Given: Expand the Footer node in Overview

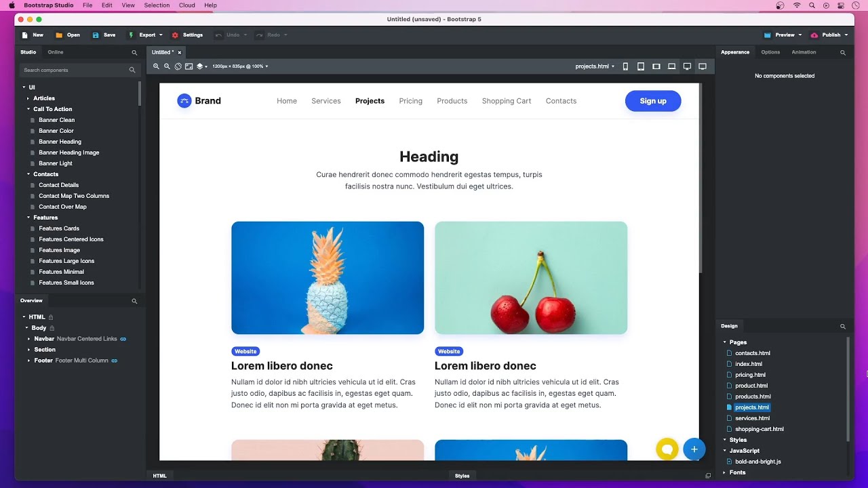Looking at the screenshot, I should click(29, 361).
